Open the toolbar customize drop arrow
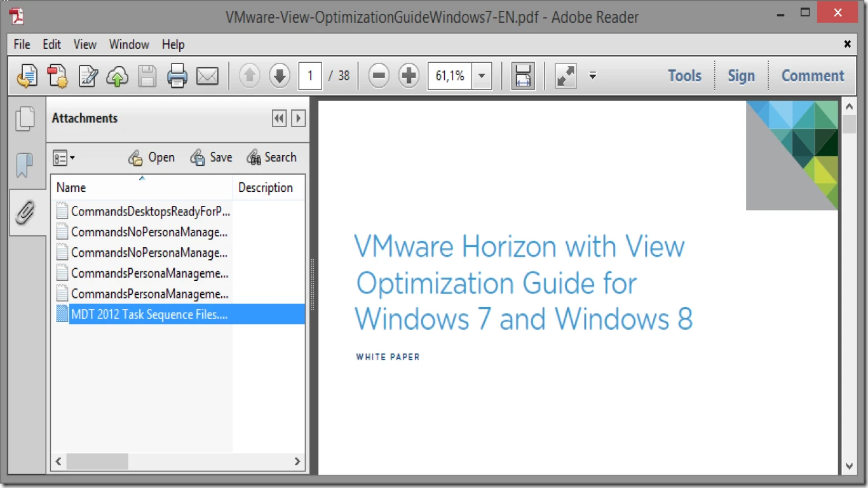Viewport: 868px width, 488px height. (592, 76)
